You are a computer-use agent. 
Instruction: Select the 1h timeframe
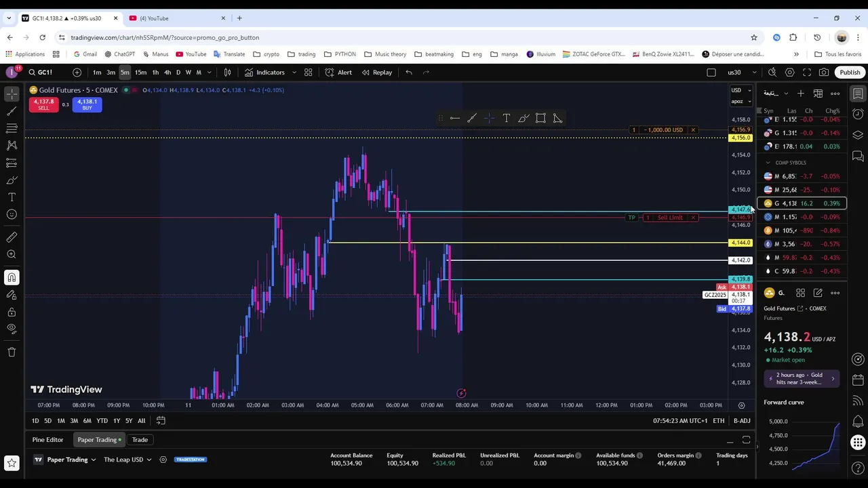pyautogui.click(x=155, y=73)
